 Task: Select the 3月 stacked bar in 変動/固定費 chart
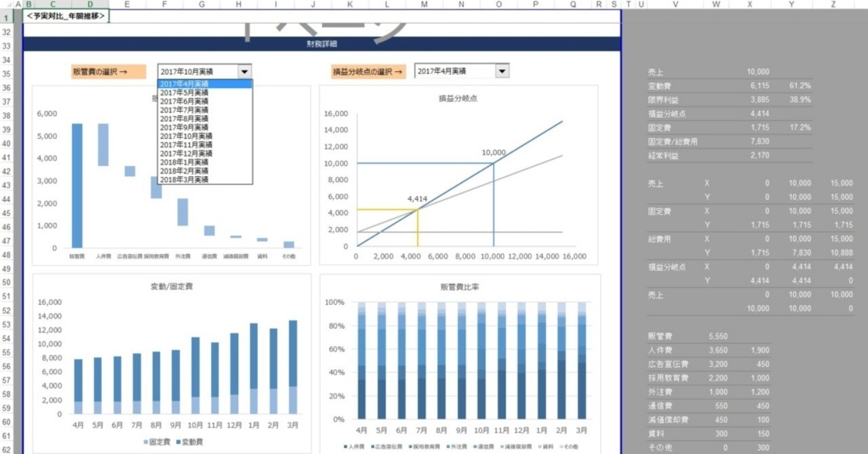[293, 367]
